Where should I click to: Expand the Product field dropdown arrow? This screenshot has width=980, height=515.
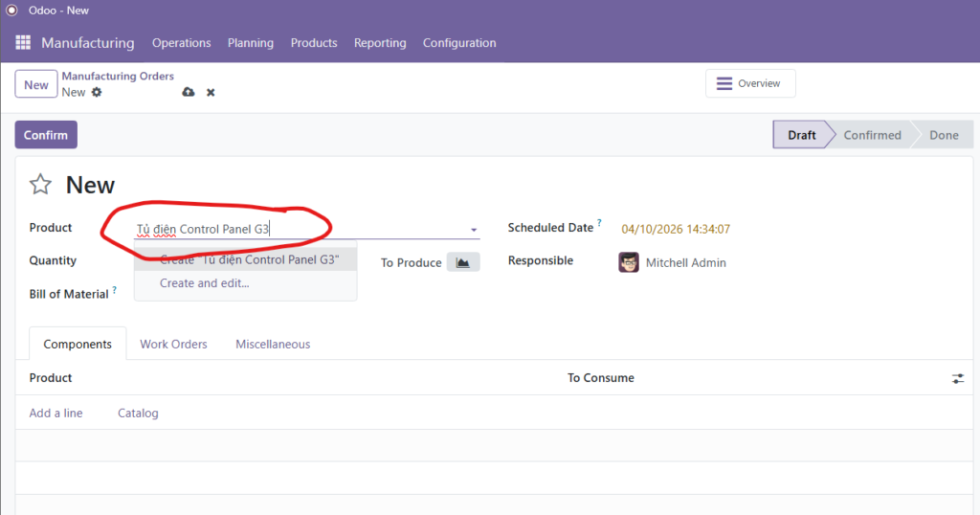473,230
